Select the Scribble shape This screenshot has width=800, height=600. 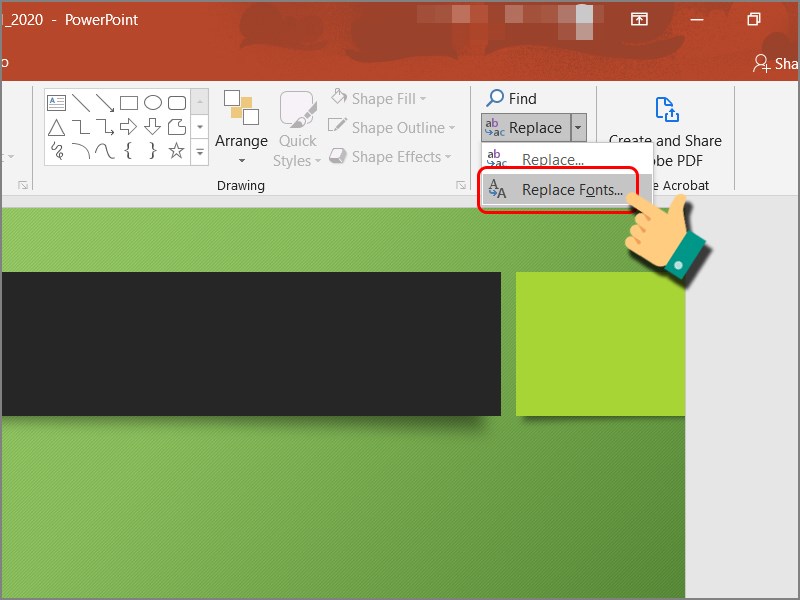[57, 151]
